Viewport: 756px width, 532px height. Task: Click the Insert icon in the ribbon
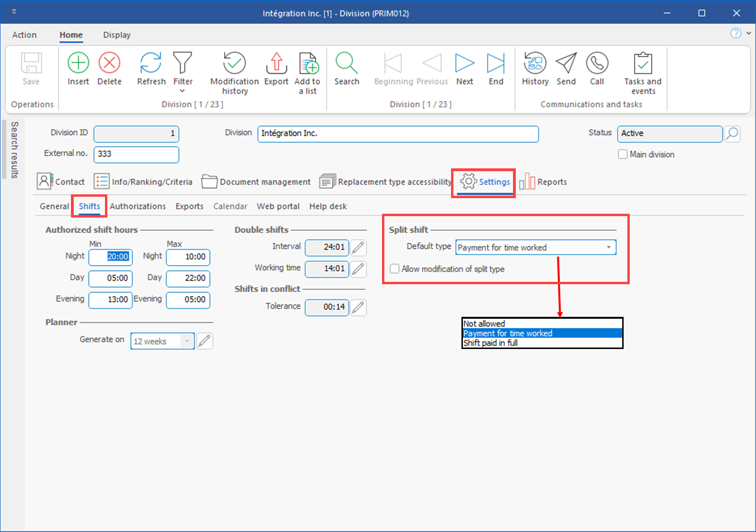coord(78,63)
